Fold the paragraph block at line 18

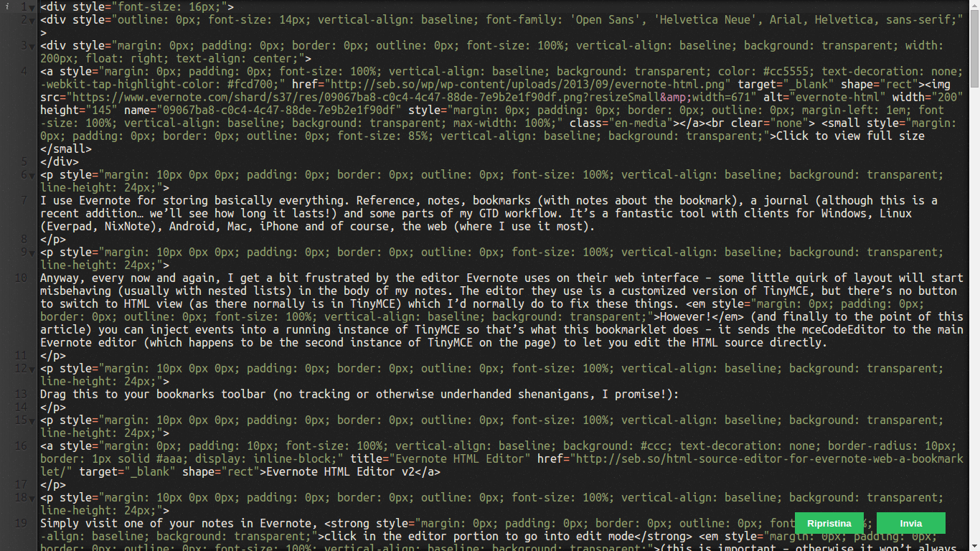[32, 498]
